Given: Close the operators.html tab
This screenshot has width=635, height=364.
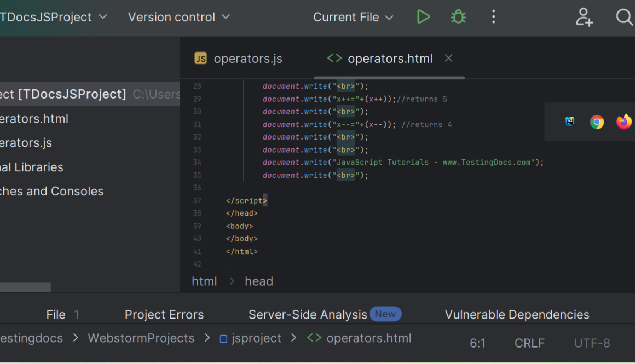Looking at the screenshot, I should 448,58.
